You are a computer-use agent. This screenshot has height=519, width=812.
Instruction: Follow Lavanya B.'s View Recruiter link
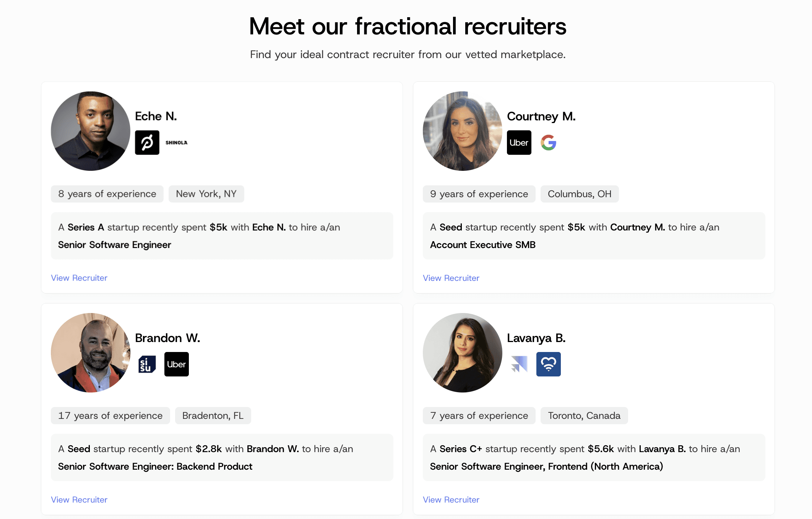(x=451, y=500)
